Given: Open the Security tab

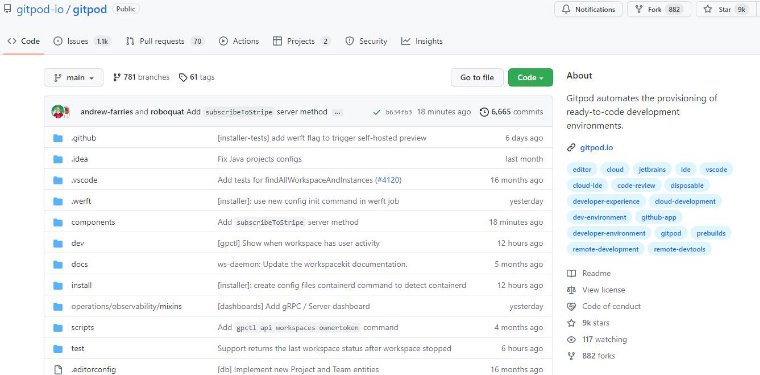Looking at the screenshot, I should [366, 41].
